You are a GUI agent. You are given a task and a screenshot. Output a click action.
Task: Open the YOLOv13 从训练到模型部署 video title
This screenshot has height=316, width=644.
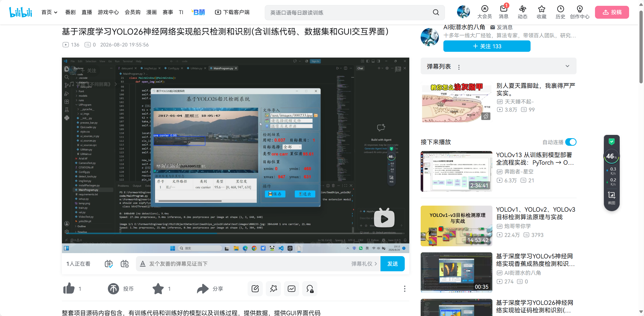(535, 159)
